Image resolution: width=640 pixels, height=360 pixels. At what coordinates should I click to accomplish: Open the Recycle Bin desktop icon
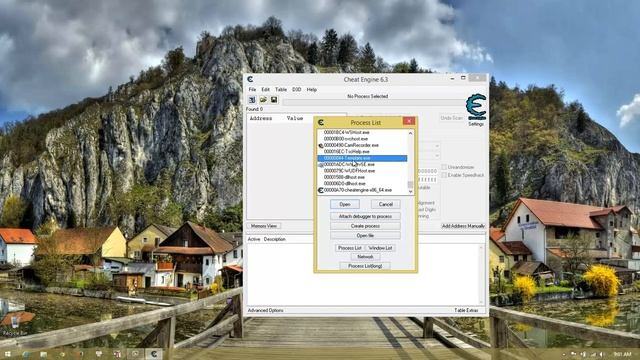pyautogui.click(x=15, y=326)
